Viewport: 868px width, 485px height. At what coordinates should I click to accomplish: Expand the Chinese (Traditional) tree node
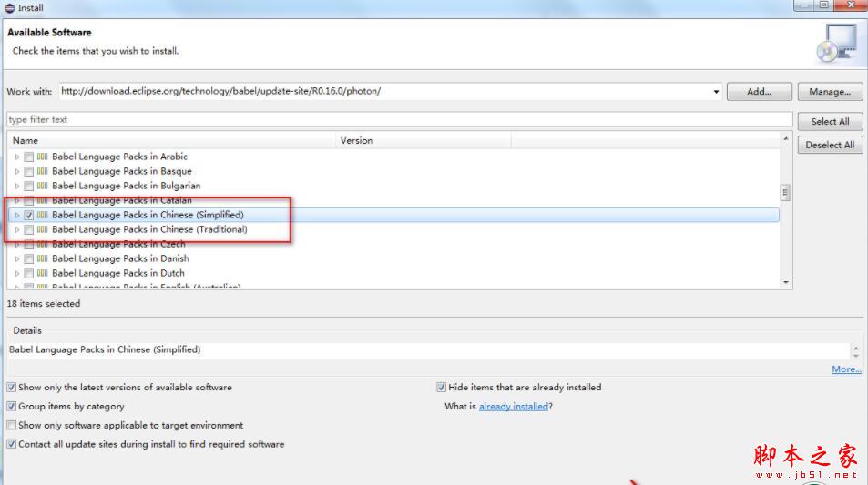pos(17,229)
